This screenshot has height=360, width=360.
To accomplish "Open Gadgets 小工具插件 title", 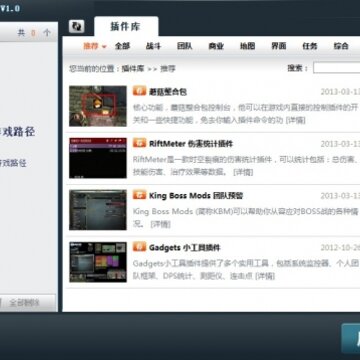I will tap(185, 248).
